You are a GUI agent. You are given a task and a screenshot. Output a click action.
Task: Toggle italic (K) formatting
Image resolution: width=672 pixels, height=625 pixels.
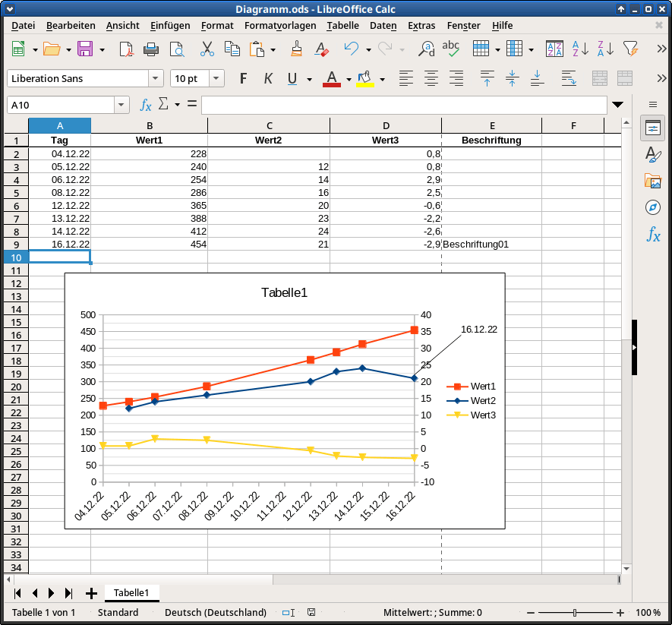(x=268, y=78)
